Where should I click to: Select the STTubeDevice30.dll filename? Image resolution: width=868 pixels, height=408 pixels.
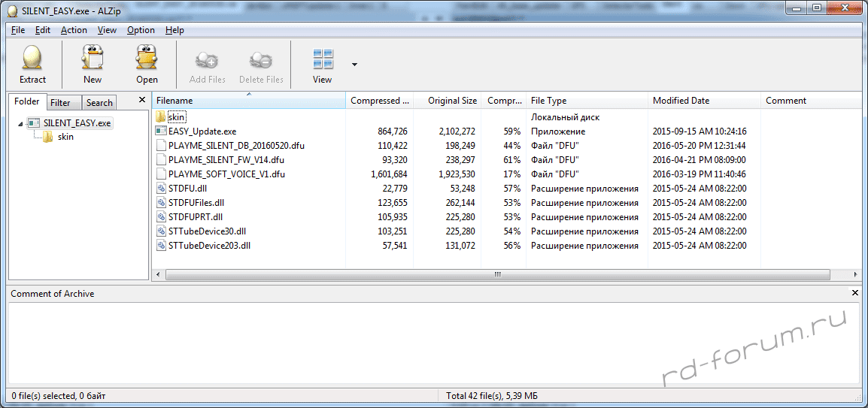[x=207, y=231]
